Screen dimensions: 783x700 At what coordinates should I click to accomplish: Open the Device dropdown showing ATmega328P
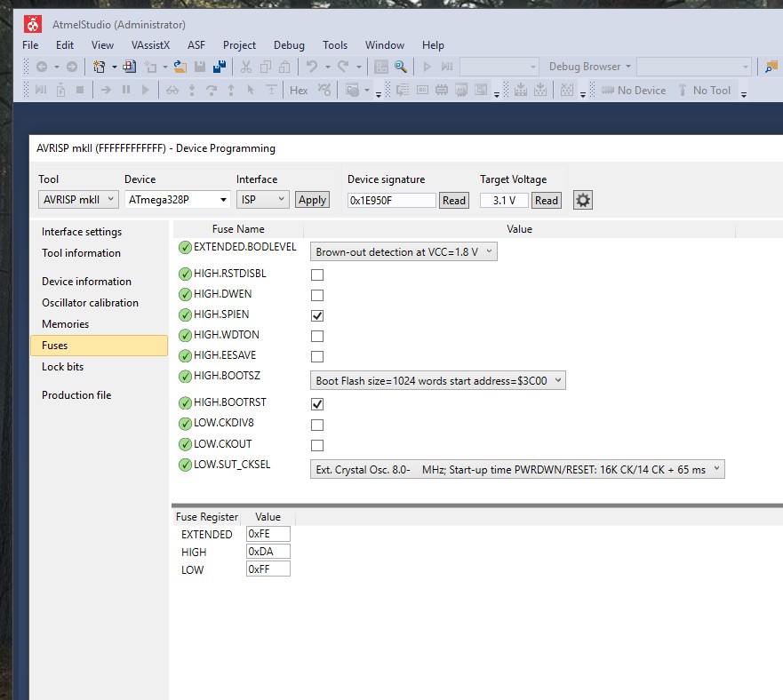click(177, 200)
